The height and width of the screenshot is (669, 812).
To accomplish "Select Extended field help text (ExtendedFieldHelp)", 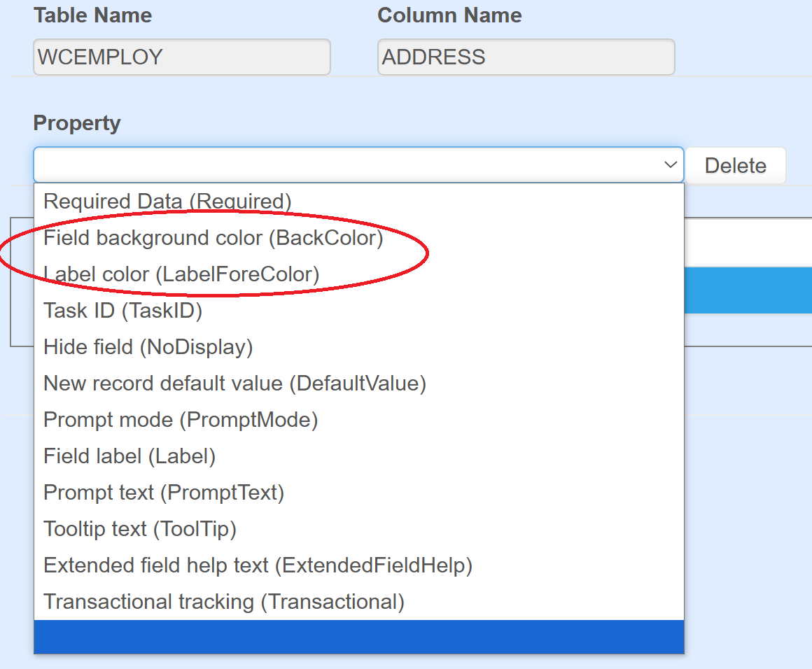I will 258,565.
